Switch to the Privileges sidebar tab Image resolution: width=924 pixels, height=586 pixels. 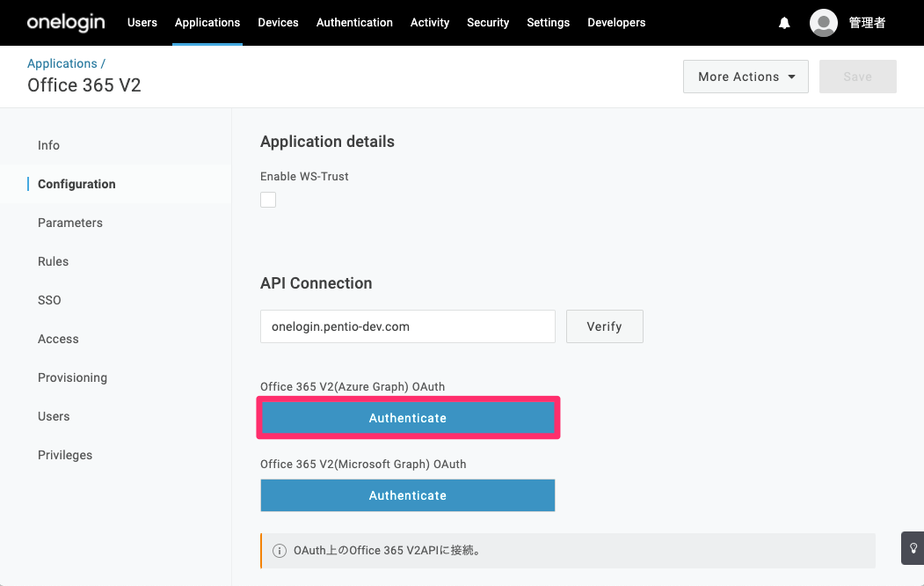[65, 455]
